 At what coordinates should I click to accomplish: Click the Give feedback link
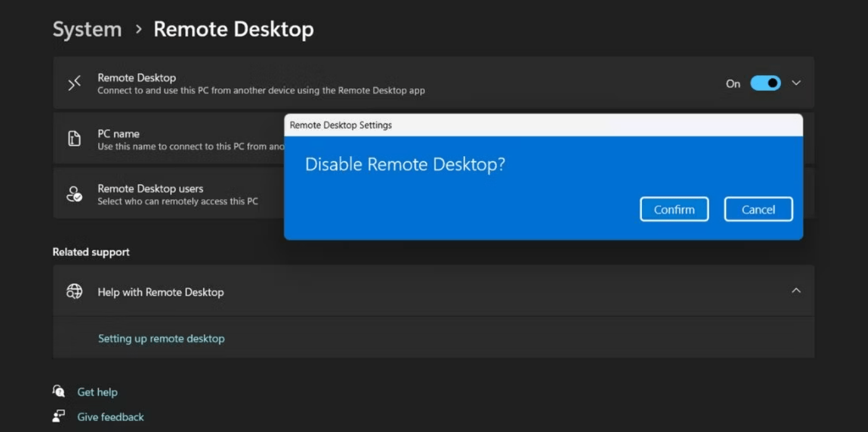[110, 416]
